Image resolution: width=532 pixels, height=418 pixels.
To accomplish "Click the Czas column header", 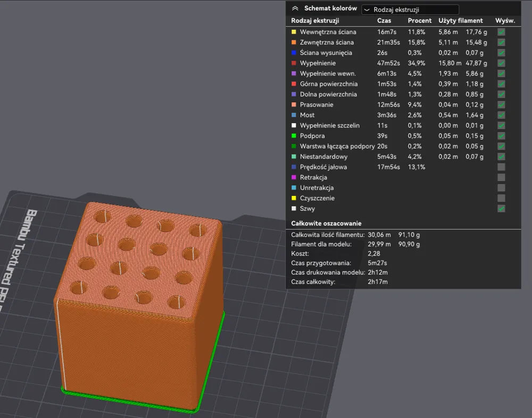I will point(384,21).
